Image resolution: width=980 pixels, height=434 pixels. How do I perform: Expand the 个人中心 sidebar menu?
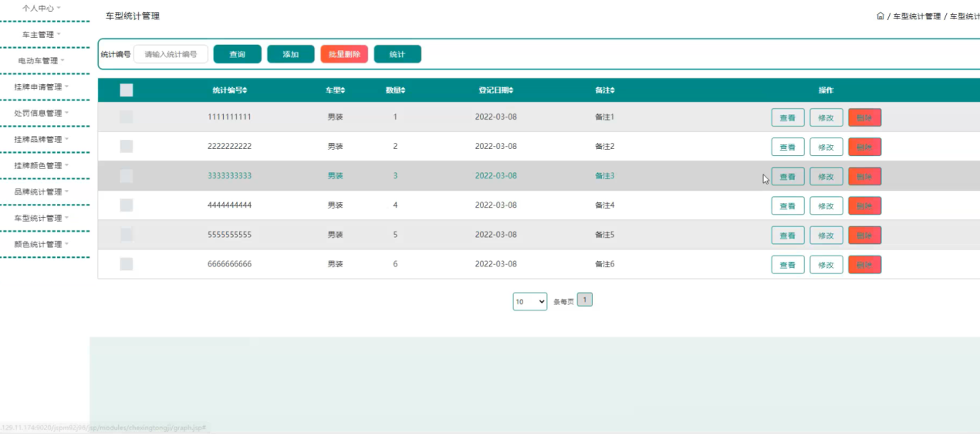coord(41,8)
